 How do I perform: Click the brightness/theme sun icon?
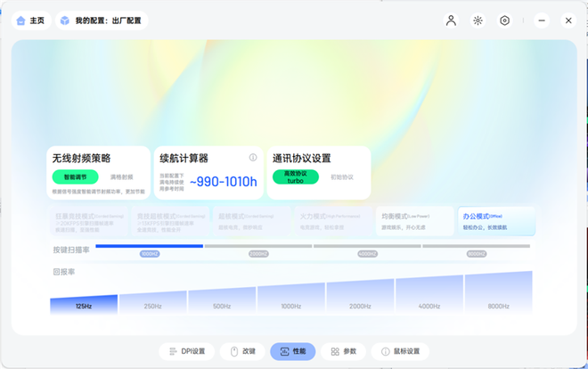[x=478, y=20]
